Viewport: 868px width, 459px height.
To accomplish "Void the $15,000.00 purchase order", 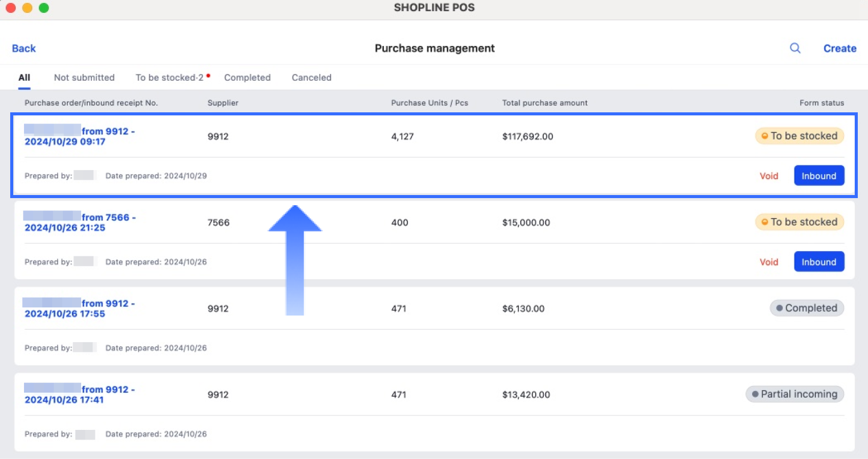I will click(768, 262).
